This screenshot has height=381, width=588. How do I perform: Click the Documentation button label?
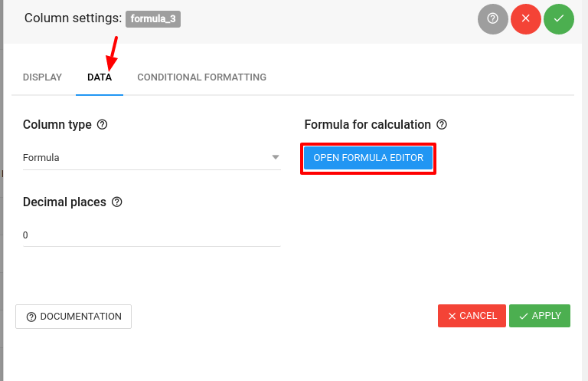(x=80, y=317)
